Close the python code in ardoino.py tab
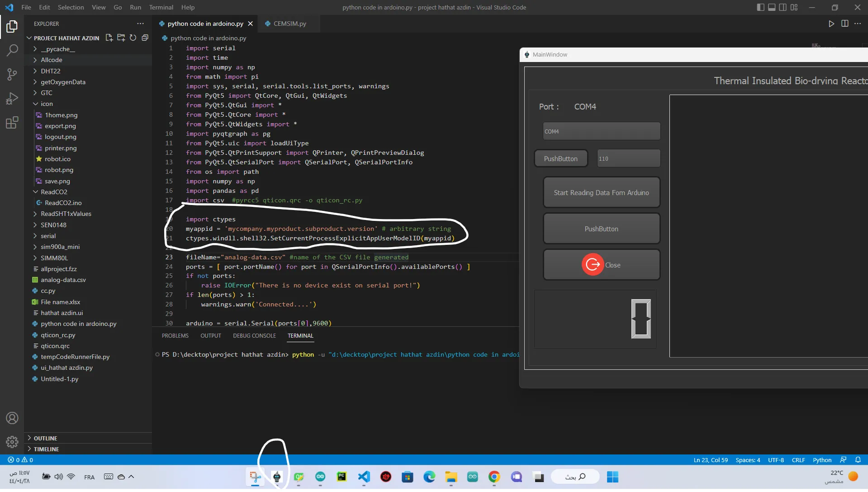The width and height of the screenshot is (868, 492). click(x=250, y=24)
